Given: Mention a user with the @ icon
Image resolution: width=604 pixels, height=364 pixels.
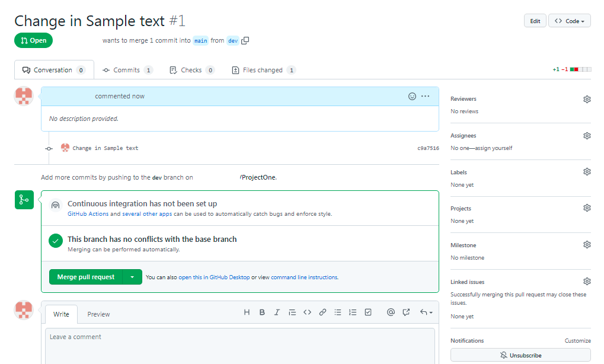Looking at the screenshot, I should [x=391, y=312].
